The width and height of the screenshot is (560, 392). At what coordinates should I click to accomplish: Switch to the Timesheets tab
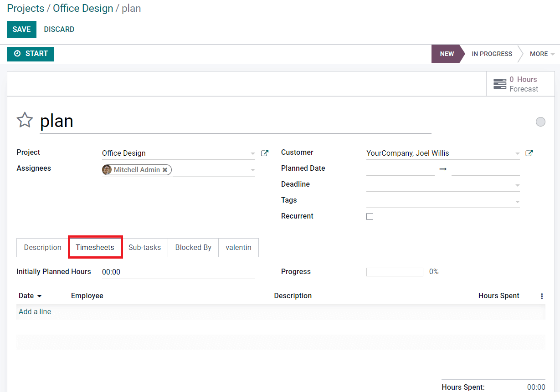(95, 248)
